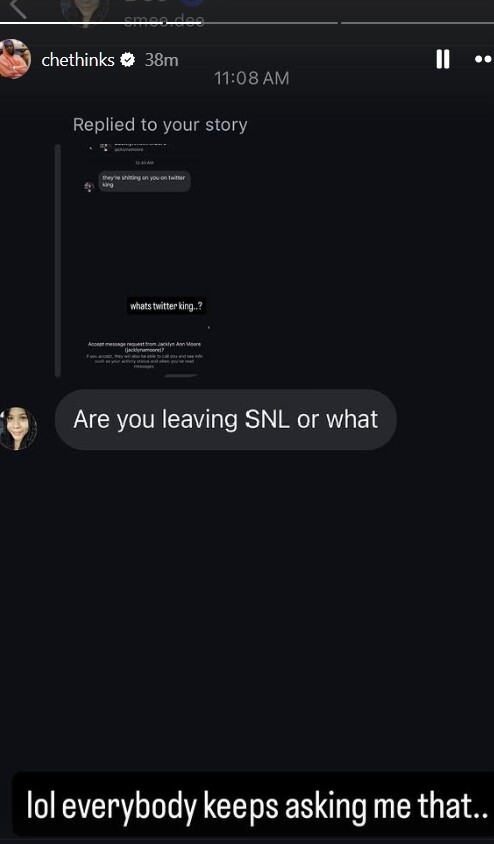Click the verified badge beside chethinks
The height and width of the screenshot is (844, 494).
tap(128, 60)
